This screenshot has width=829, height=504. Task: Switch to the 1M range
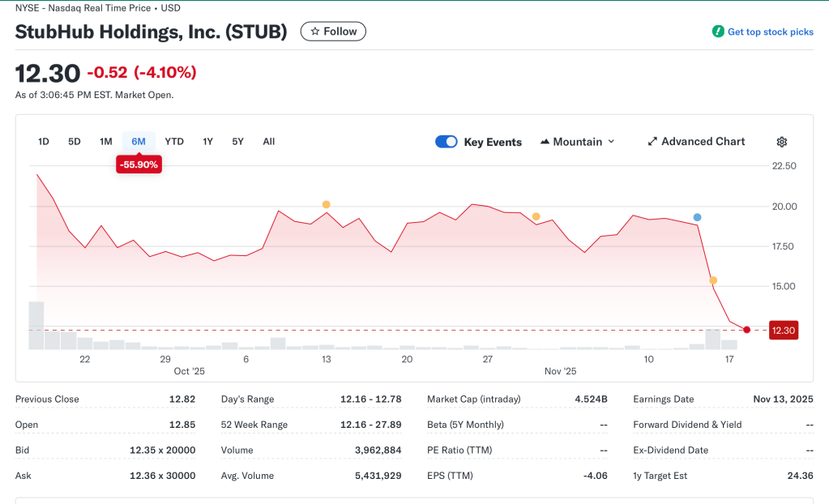pos(106,142)
